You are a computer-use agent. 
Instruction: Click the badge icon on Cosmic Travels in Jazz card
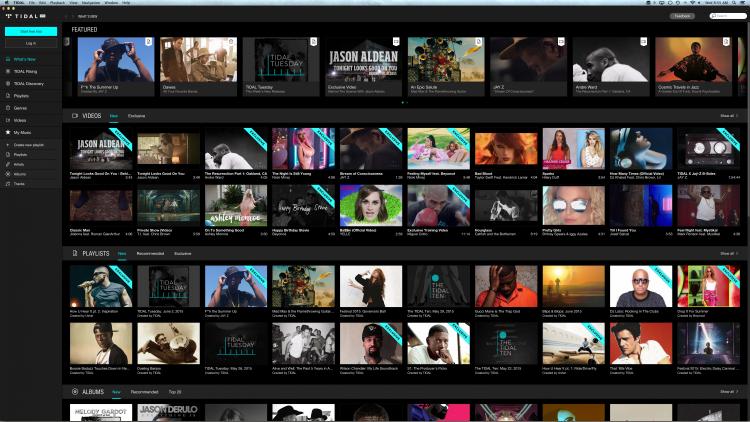(x=726, y=42)
